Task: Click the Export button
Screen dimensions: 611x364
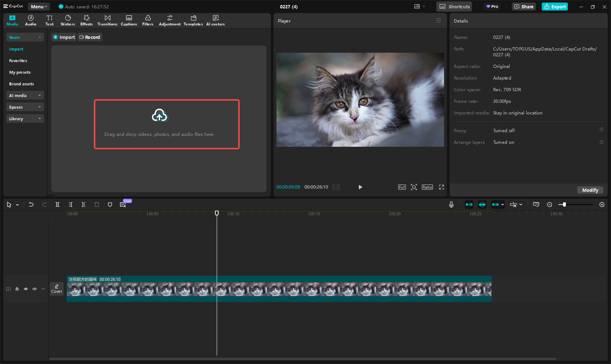Action: coord(555,7)
